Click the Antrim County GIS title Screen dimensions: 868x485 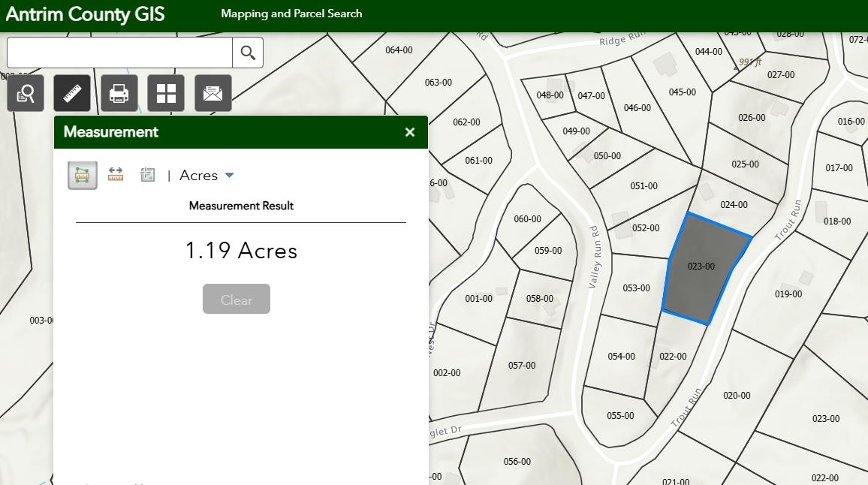click(86, 14)
